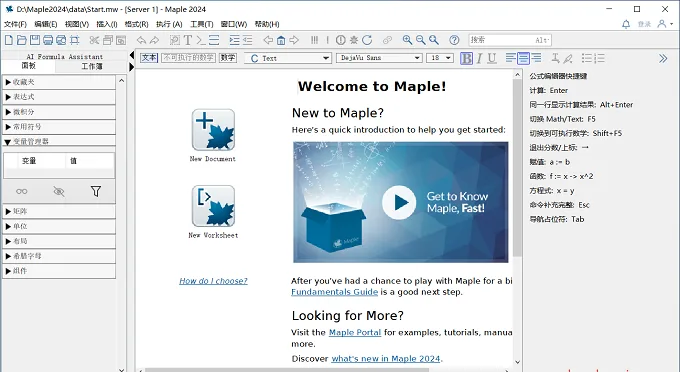Click the restart server circular arrow icon
680x372 pixels.
[367, 40]
